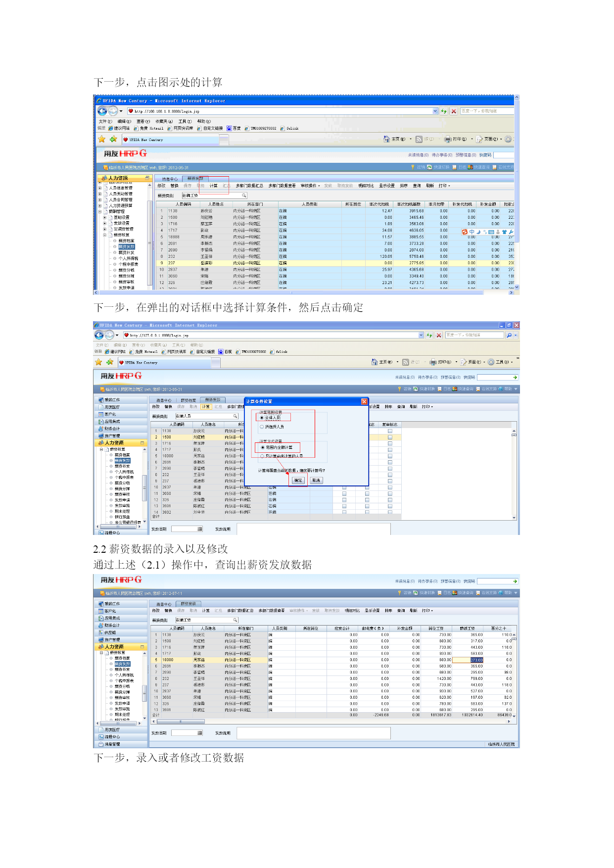Select the 所选择人员 radio button in the dialog
This screenshot has width=614, height=868.
(x=262, y=427)
